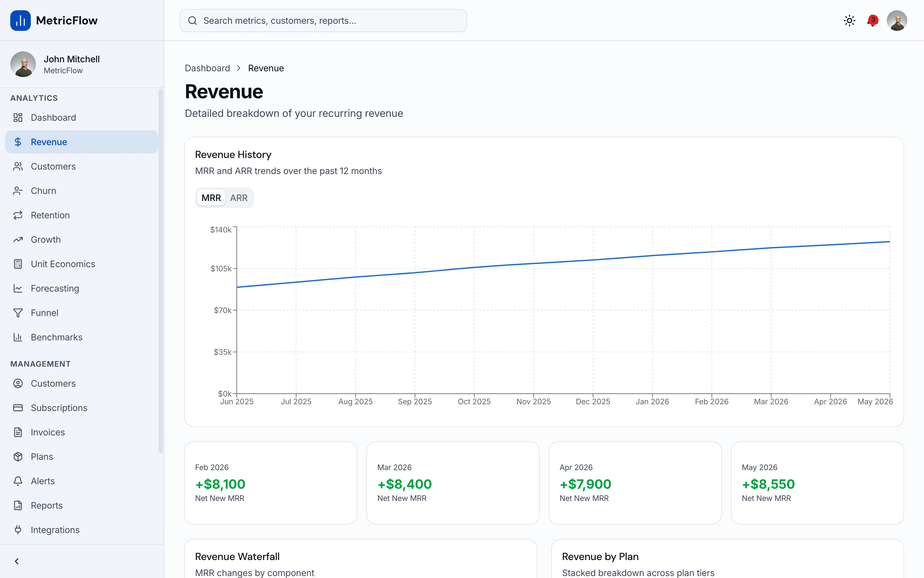This screenshot has height=578, width=924.
Task: Switch the chart to the ARR tab
Action: [239, 197]
